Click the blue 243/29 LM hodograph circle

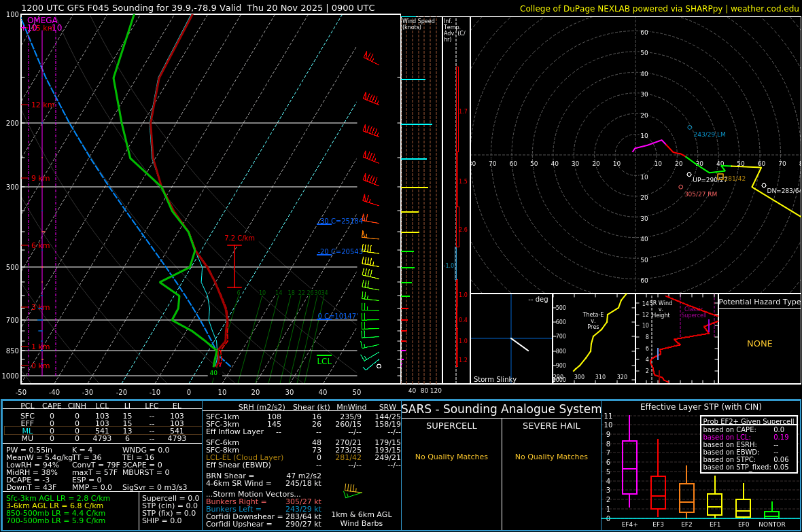pos(689,127)
